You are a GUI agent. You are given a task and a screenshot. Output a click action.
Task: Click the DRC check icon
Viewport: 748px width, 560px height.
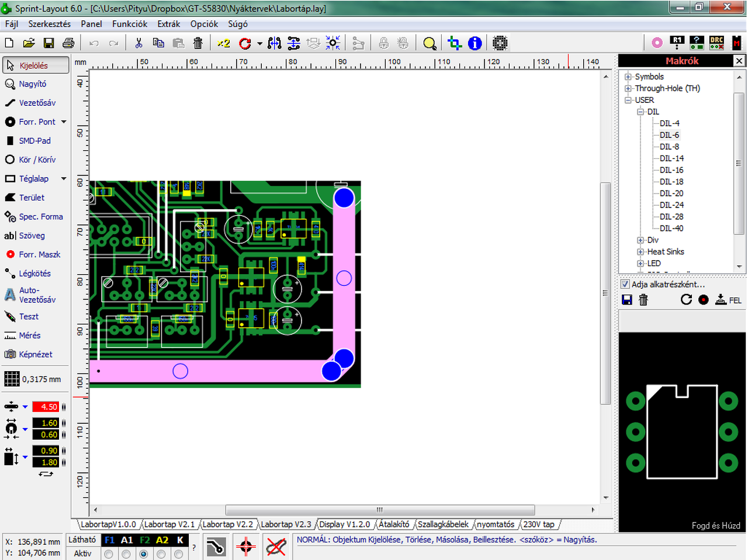point(716,43)
